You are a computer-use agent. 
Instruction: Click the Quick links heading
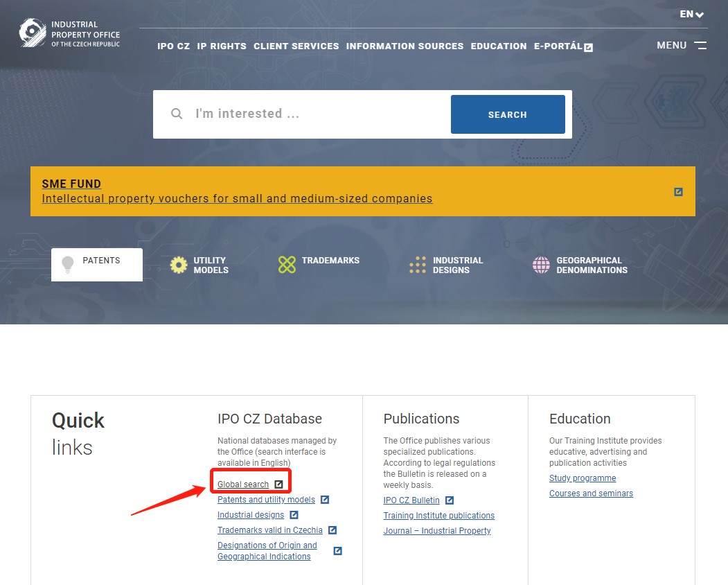tap(78, 433)
